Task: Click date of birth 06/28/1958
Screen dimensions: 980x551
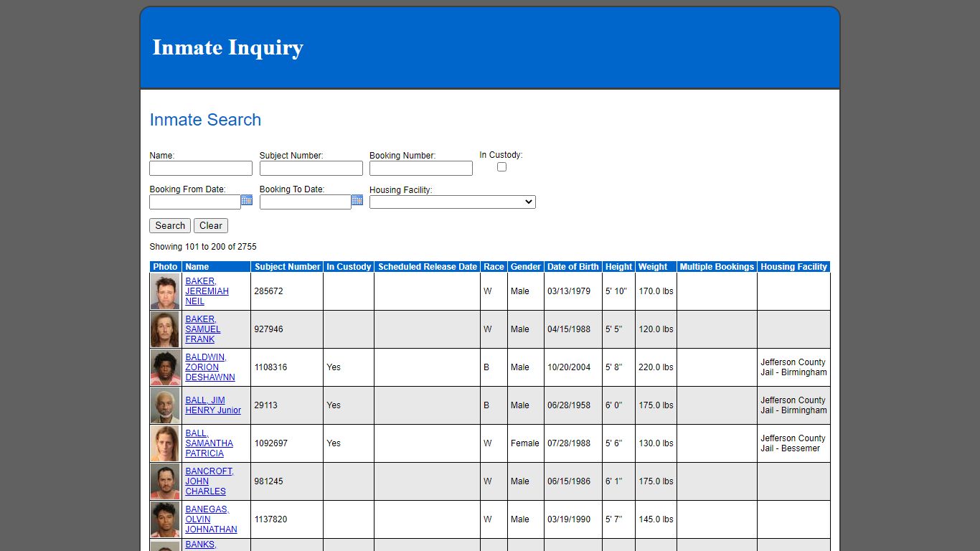Action: 569,405
